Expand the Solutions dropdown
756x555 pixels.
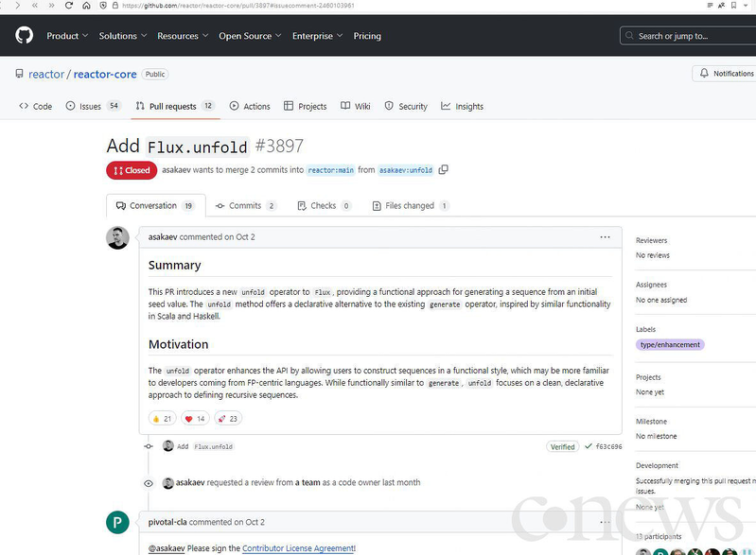(123, 36)
